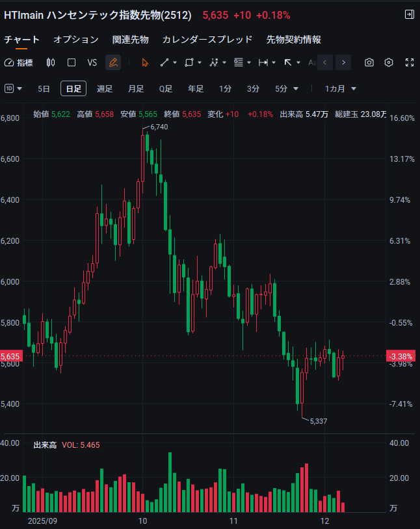Select 年足 yearly timeframe
The width and height of the screenshot is (420, 529).
(x=196, y=89)
